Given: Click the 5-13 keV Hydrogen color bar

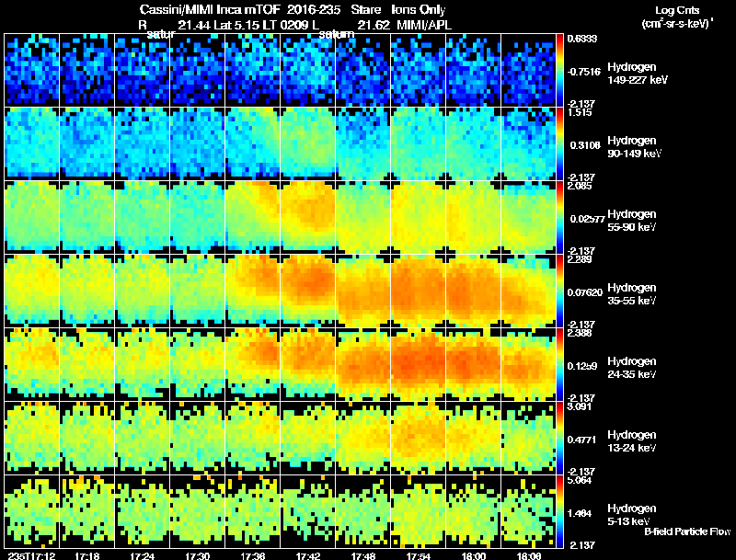Looking at the screenshot, I should pos(559,511).
